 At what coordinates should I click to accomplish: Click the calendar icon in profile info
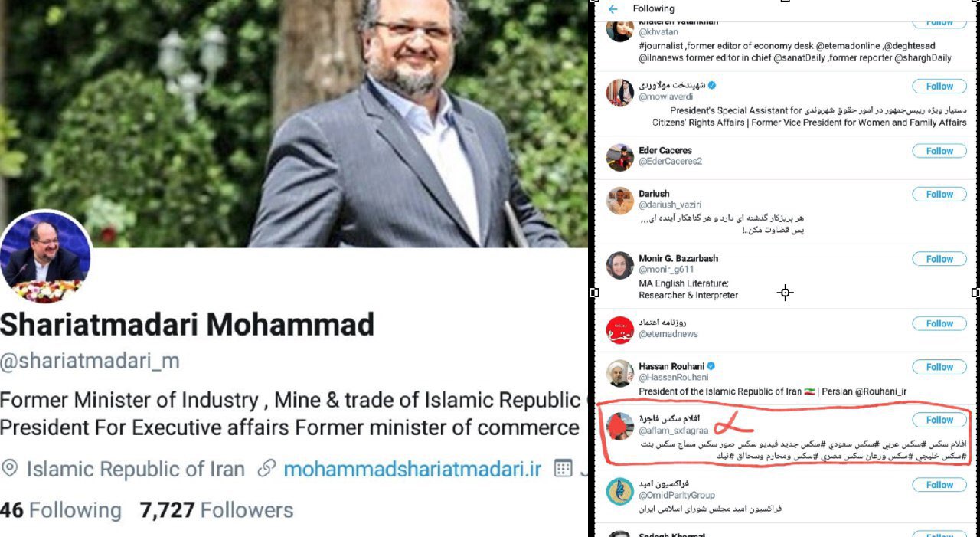coord(563,469)
